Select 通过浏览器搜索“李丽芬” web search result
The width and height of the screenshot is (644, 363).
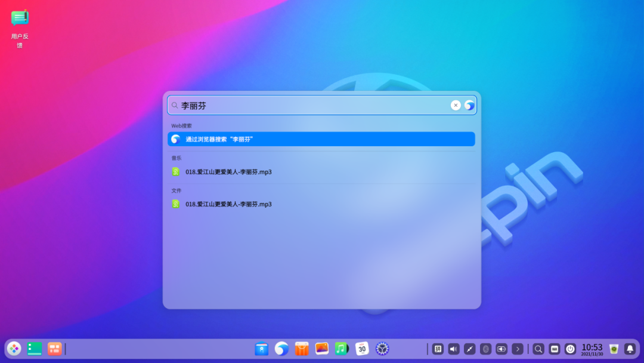[321, 139]
